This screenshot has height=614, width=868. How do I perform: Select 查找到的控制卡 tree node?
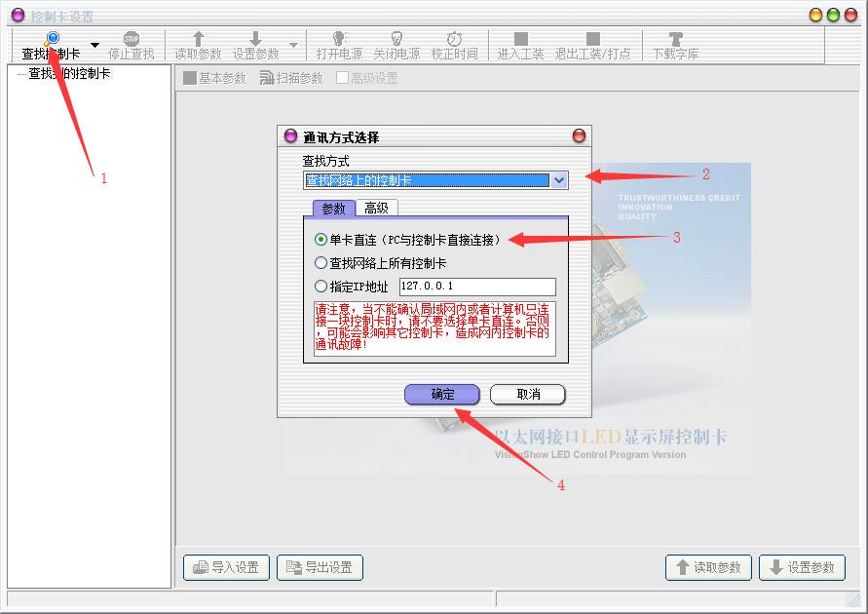[69, 73]
